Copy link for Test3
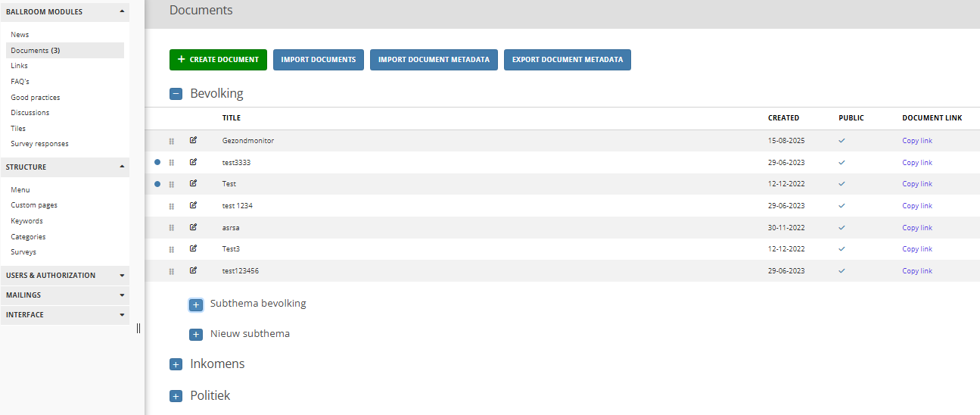The height and width of the screenshot is (415, 980). pos(917,249)
